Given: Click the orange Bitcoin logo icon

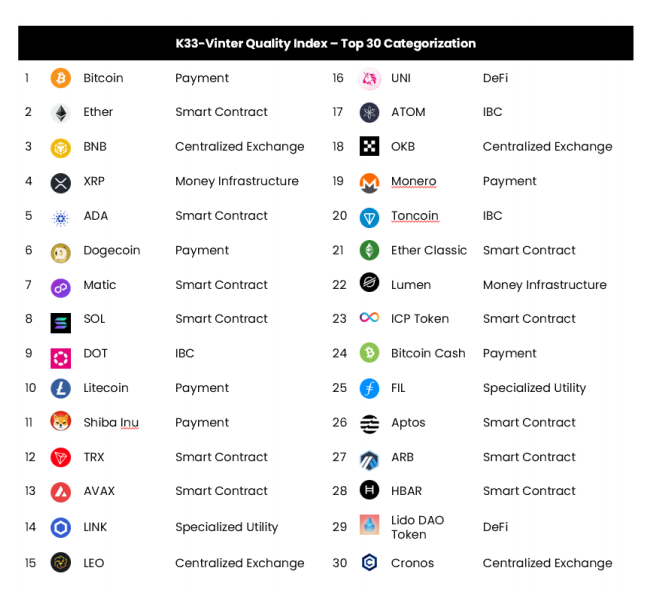Looking at the screenshot, I should tap(60, 78).
